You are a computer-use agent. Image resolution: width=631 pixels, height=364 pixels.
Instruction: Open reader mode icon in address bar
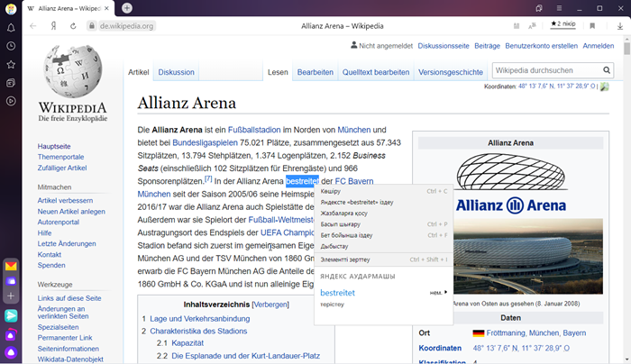[x=517, y=26]
